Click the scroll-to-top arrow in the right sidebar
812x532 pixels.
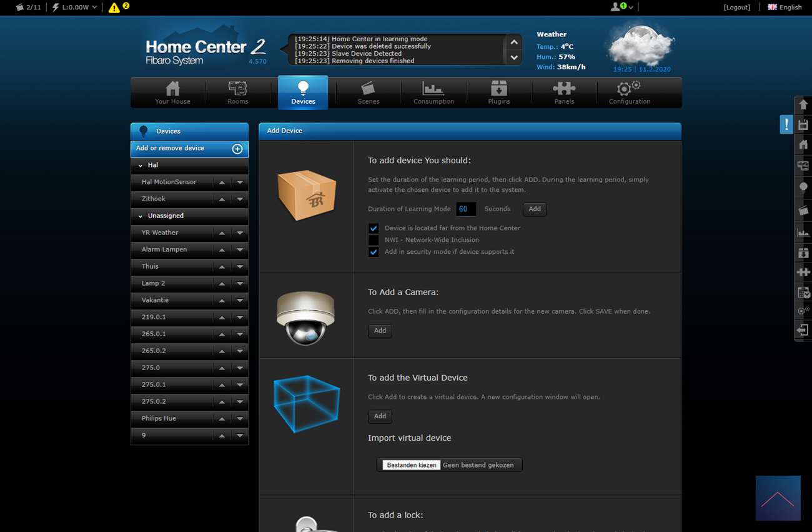803,104
